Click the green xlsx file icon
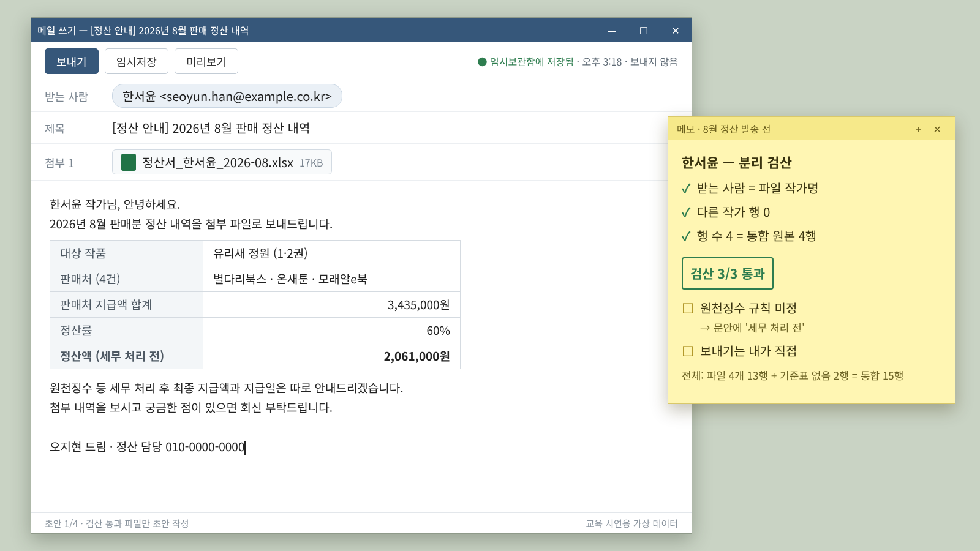The image size is (980, 551). (129, 162)
